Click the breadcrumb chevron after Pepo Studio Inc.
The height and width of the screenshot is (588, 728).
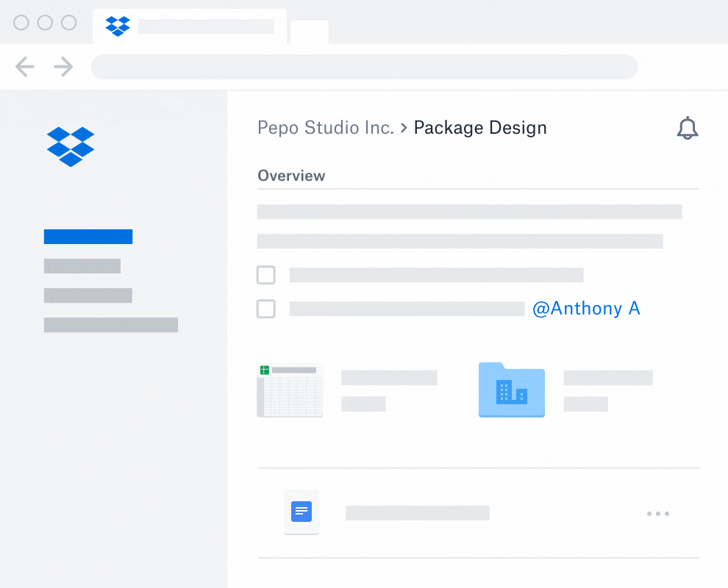pyautogui.click(x=405, y=127)
